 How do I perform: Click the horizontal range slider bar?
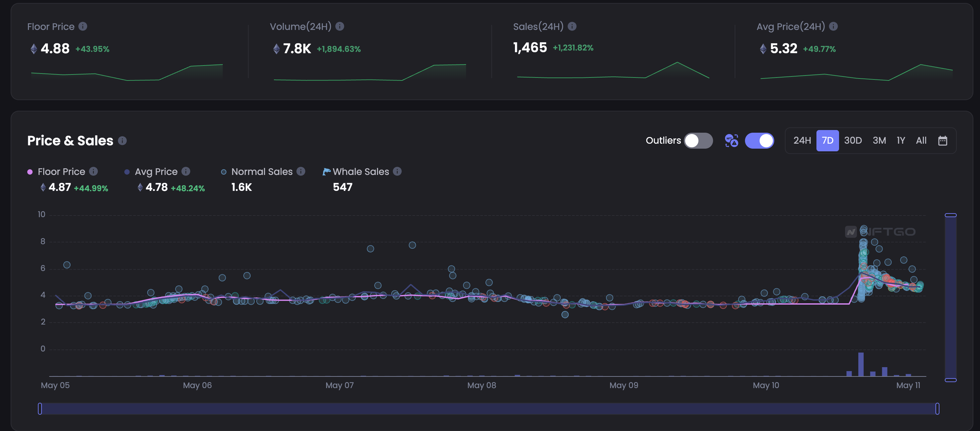[488, 409]
